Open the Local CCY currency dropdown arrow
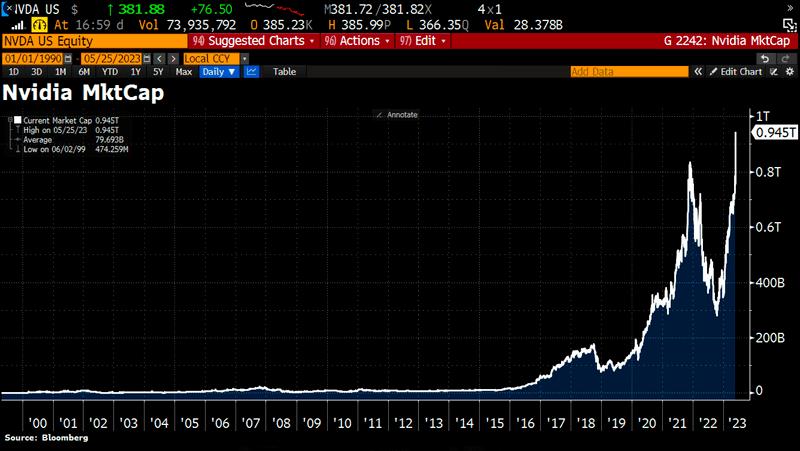The height and width of the screenshot is (451, 800). 245,59
